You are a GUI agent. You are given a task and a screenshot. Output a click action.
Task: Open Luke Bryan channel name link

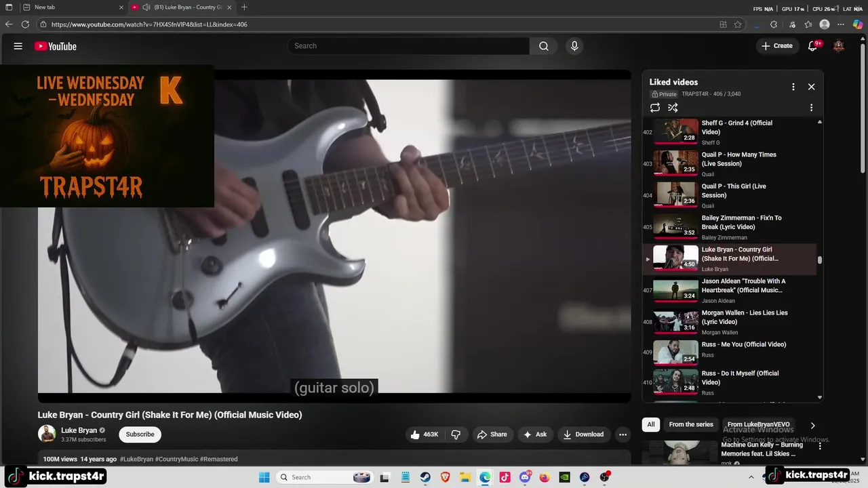[x=79, y=430]
